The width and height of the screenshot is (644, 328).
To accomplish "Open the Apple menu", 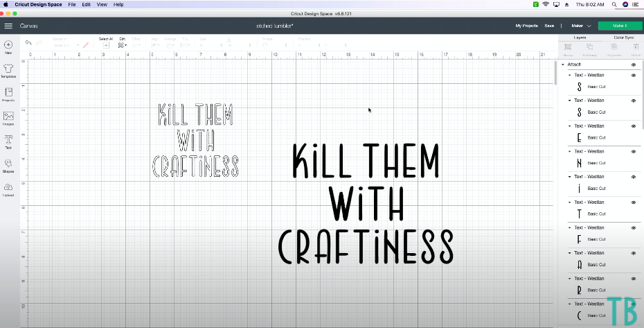I will click(x=6, y=5).
